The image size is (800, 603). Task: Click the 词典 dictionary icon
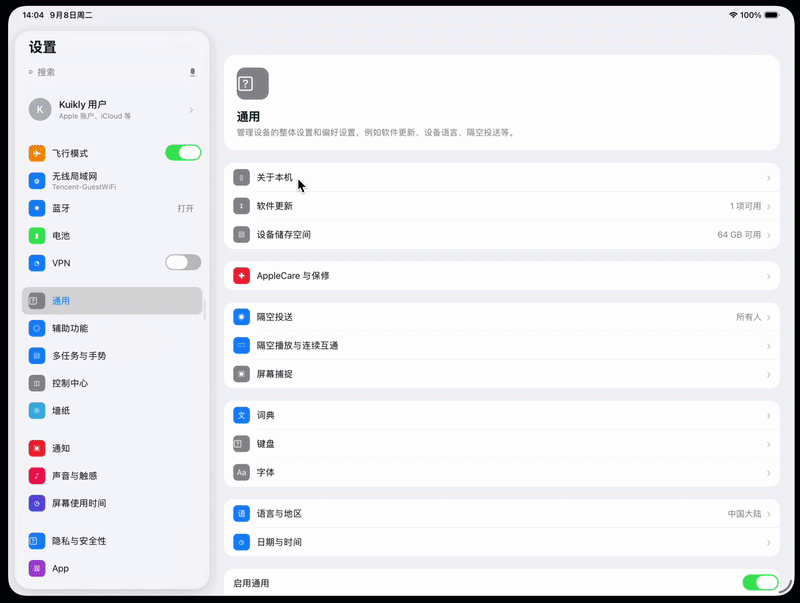[x=241, y=415]
